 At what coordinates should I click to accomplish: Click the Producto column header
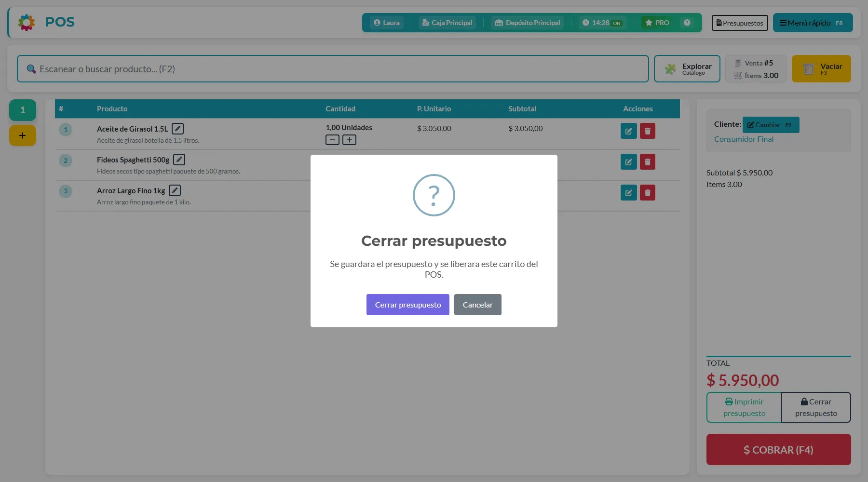(112, 109)
